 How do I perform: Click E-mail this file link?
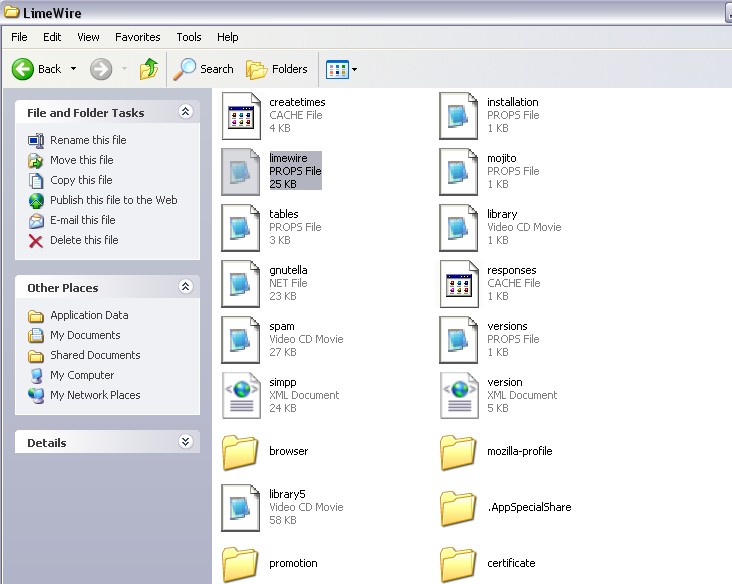point(83,220)
